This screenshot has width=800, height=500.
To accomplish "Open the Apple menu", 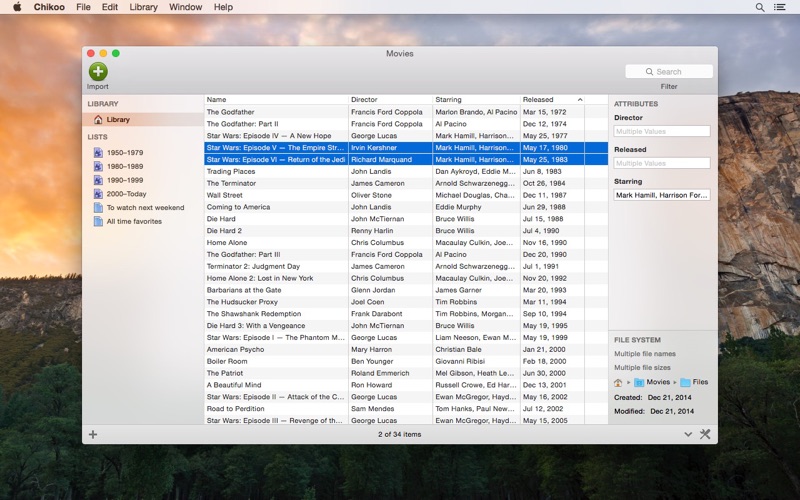I will [17, 7].
